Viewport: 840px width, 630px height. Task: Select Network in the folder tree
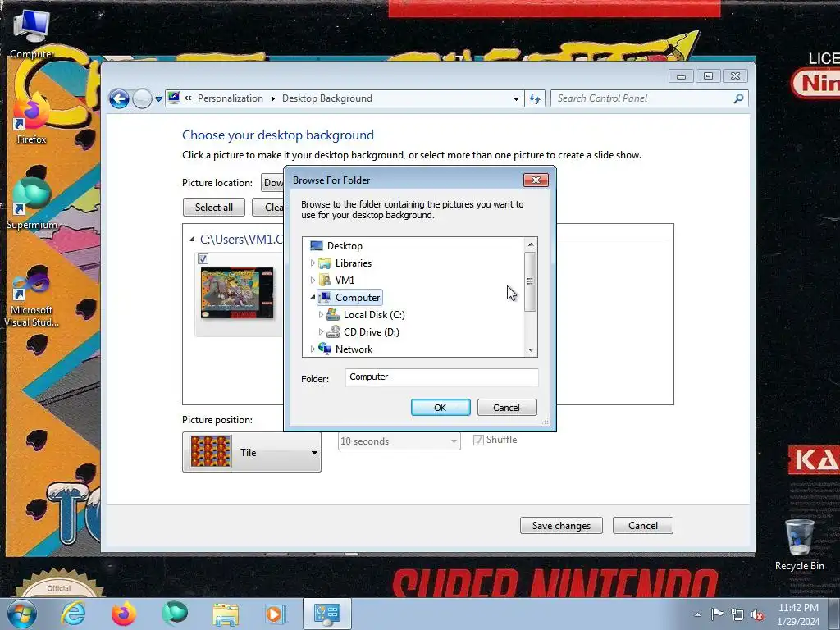(x=354, y=349)
